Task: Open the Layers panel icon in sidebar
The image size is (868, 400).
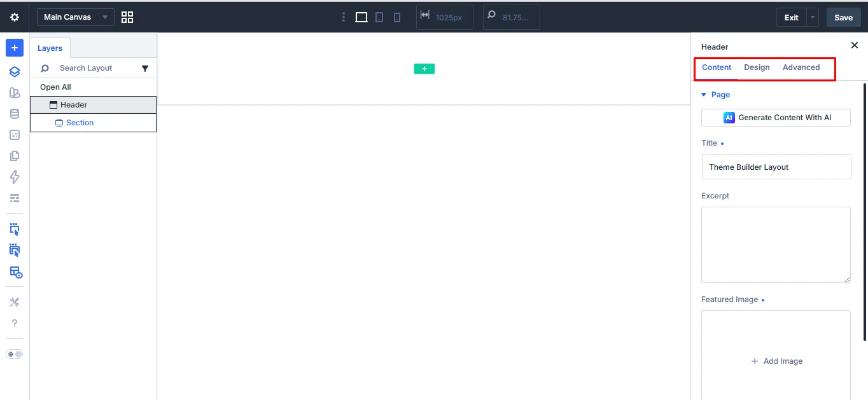Action: pyautogui.click(x=15, y=72)
